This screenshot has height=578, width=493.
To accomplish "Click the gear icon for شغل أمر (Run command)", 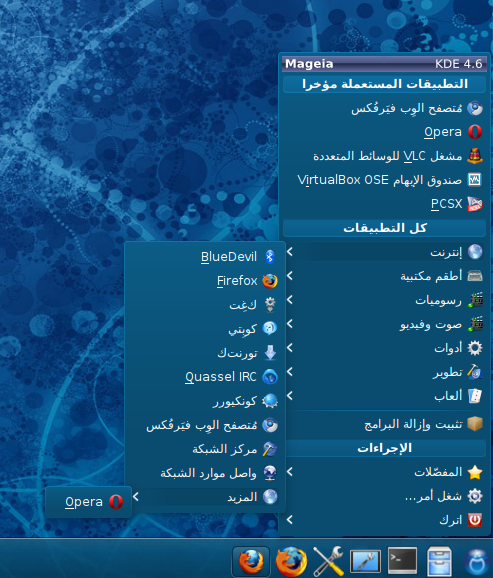I will pyautogui.click(x=475, y=496).
